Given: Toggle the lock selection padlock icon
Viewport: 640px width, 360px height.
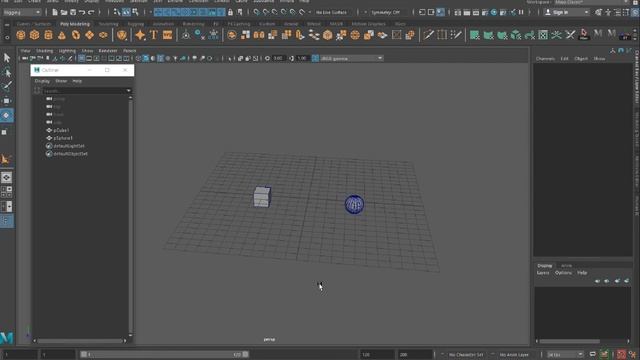Looking at the screenshot, I should [x=231, y=12].
